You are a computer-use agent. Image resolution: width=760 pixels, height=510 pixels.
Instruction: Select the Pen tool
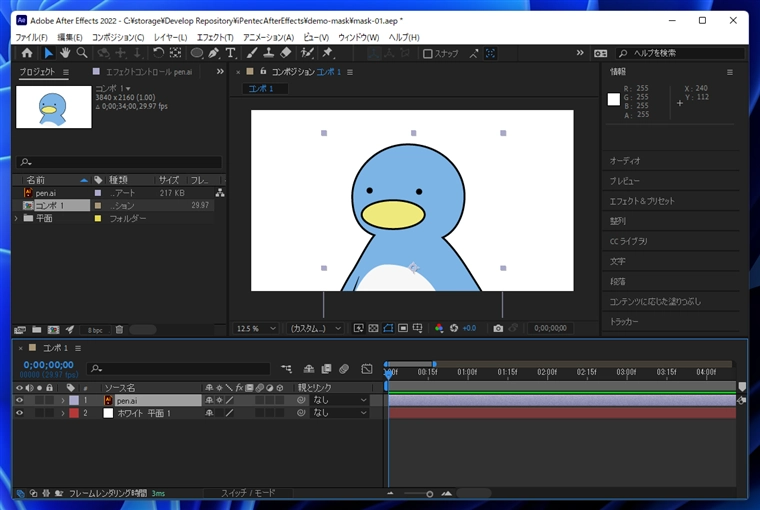[x=214, y=53]
